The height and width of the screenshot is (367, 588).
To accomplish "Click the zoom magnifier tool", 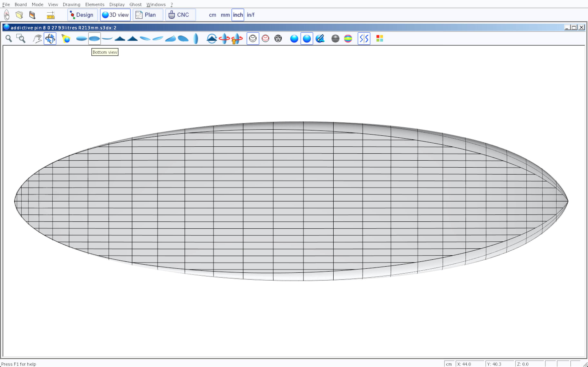I will 9,39.
